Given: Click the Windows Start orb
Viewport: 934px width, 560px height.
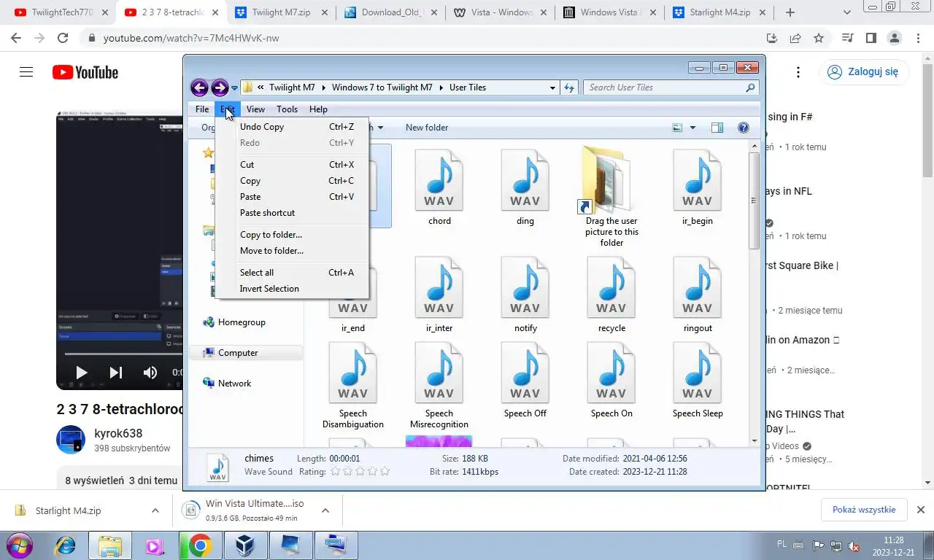Looking at the screenshot, I should (20, 545).
